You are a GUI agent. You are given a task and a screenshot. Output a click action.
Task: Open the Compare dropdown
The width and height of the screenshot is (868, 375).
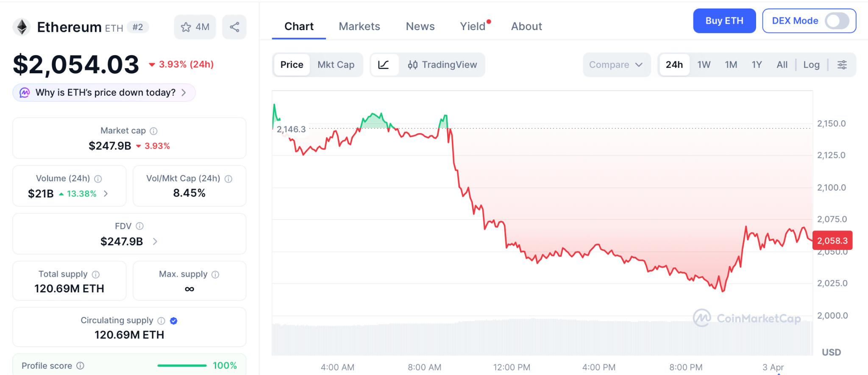coord(616,65)
